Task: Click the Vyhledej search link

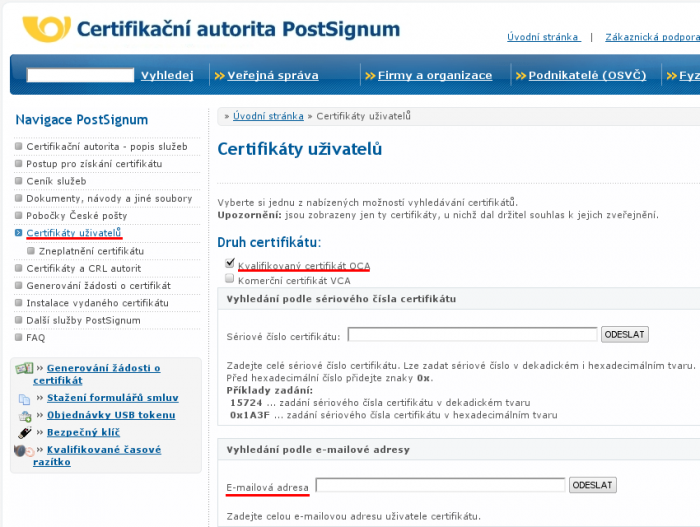Action: (167, 75)
